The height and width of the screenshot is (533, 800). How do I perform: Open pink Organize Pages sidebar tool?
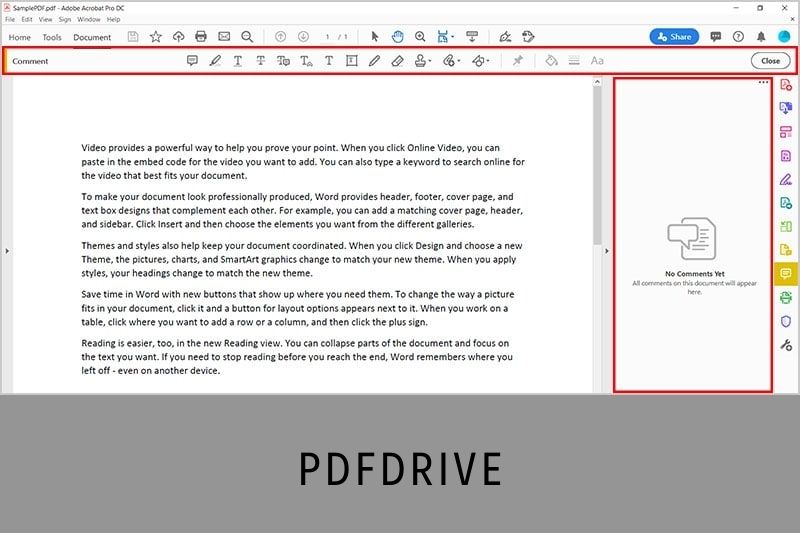pos(786,132)
